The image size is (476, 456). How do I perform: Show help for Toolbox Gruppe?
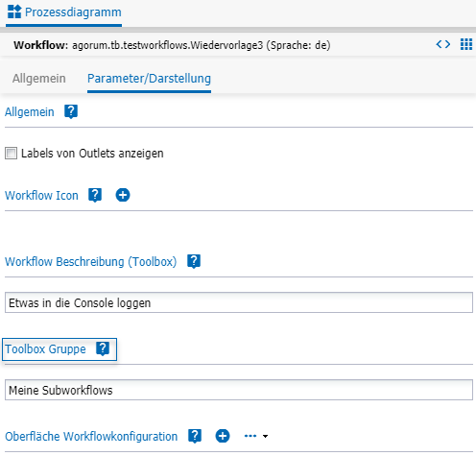pos(103,348)
